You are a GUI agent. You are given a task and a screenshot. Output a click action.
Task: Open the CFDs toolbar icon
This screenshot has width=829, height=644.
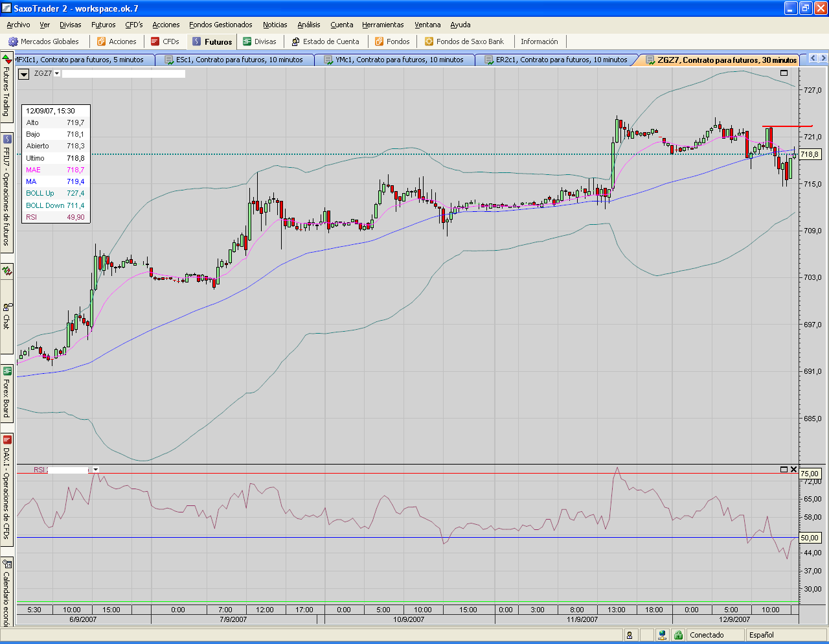pyautogui.click(x=155, y=41)
